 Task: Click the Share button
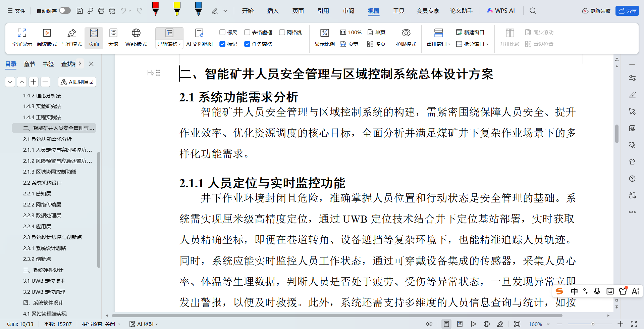pyautogui.click(x=627, y=11)
